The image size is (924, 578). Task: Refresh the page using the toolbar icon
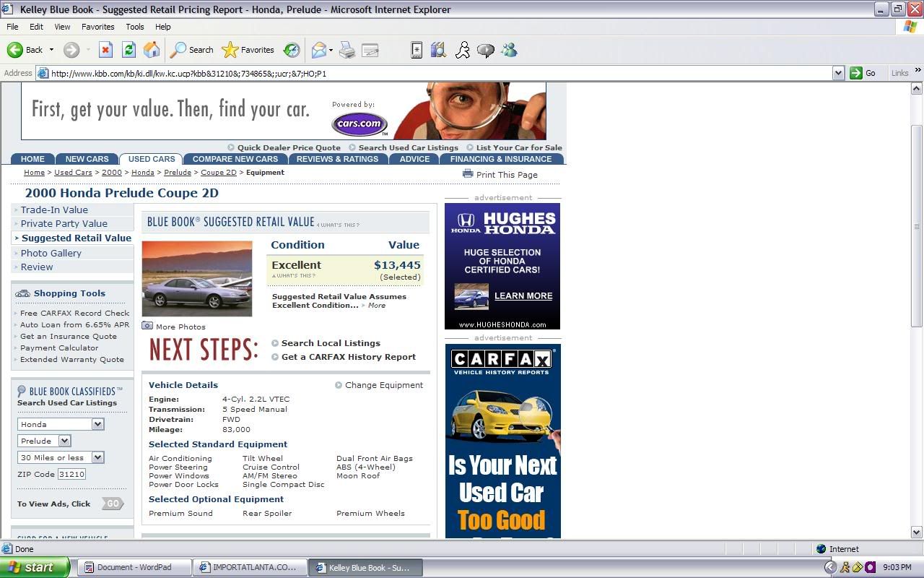point(128,50)
